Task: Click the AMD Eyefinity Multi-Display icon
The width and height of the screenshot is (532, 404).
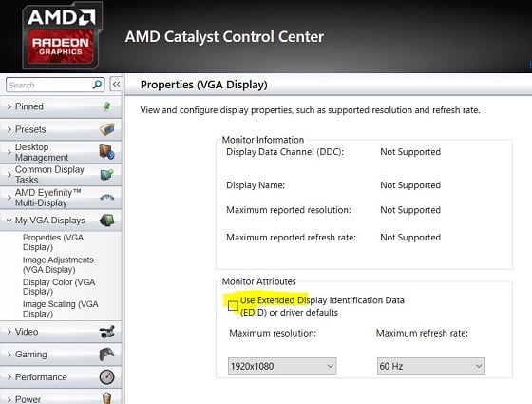Action: pos(106,198)
